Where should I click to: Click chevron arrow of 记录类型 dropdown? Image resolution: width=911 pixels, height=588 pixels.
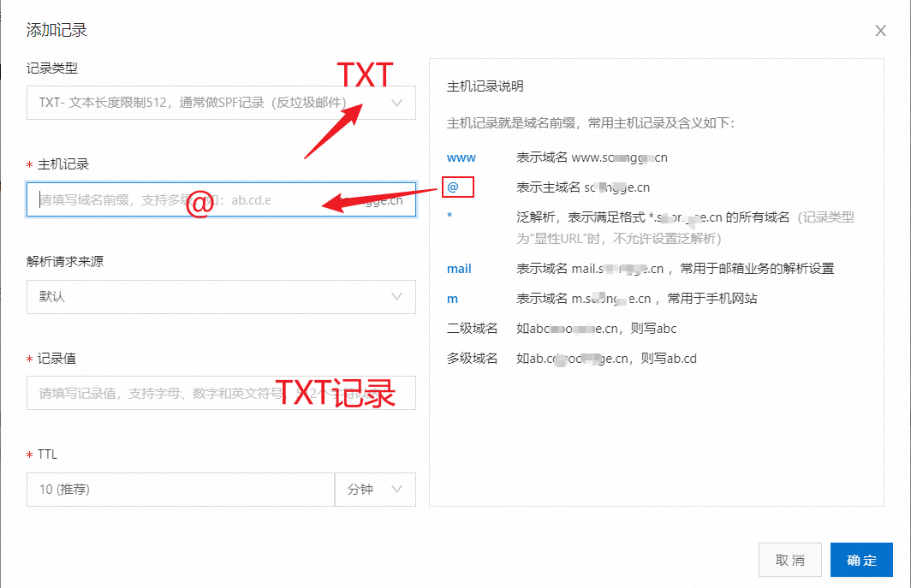[x=396, y=103]
